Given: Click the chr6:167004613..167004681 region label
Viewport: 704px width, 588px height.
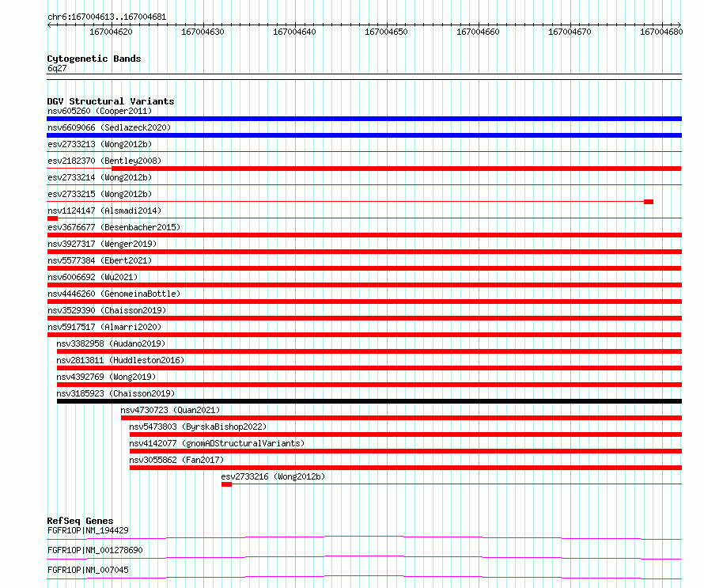Looking at the screenshot, I should [107, 17].
